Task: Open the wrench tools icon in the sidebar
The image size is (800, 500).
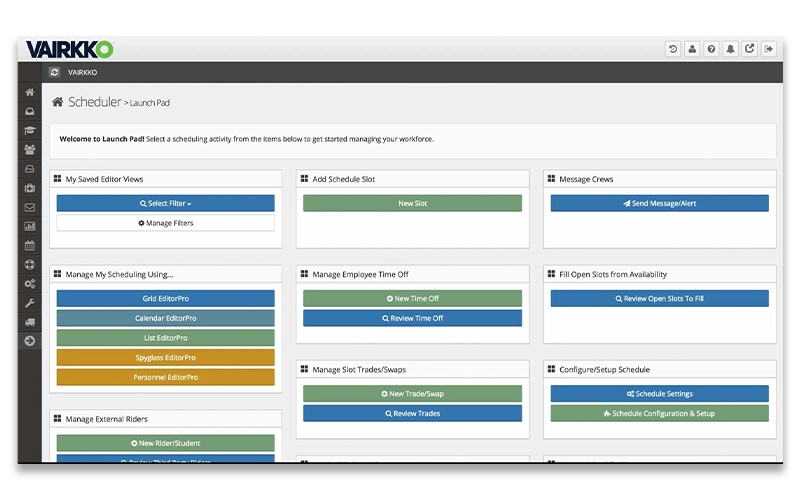Action: [x=30, y=303]
